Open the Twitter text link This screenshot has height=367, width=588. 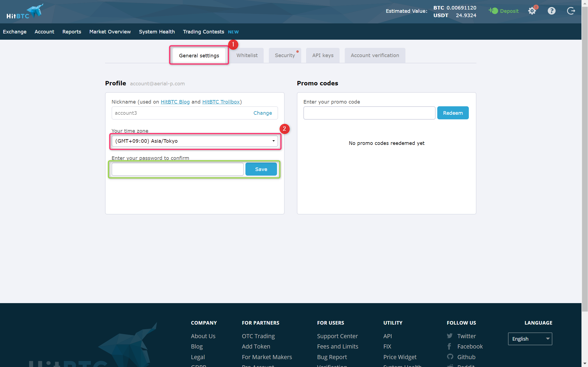466,336
